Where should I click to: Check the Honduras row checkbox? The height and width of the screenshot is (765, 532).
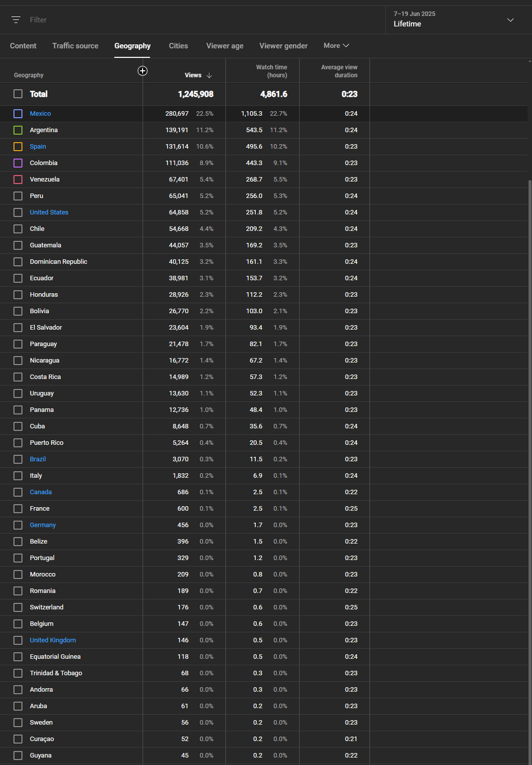tap(18, 295)
